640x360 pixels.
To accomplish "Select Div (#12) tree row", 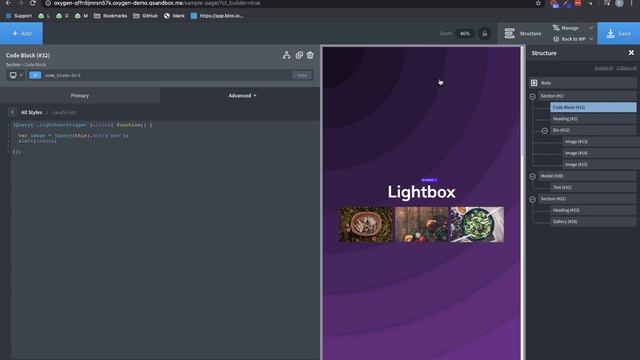I will coord(593,130).
